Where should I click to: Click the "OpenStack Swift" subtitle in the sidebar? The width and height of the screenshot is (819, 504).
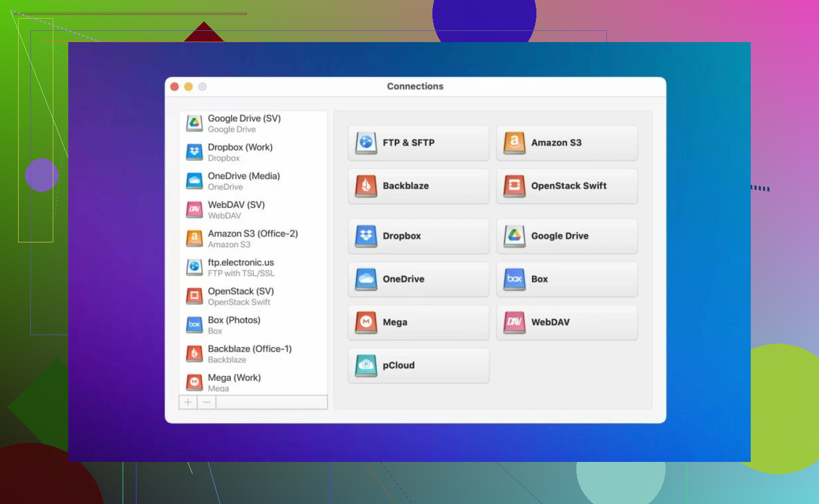coord(239,302)
